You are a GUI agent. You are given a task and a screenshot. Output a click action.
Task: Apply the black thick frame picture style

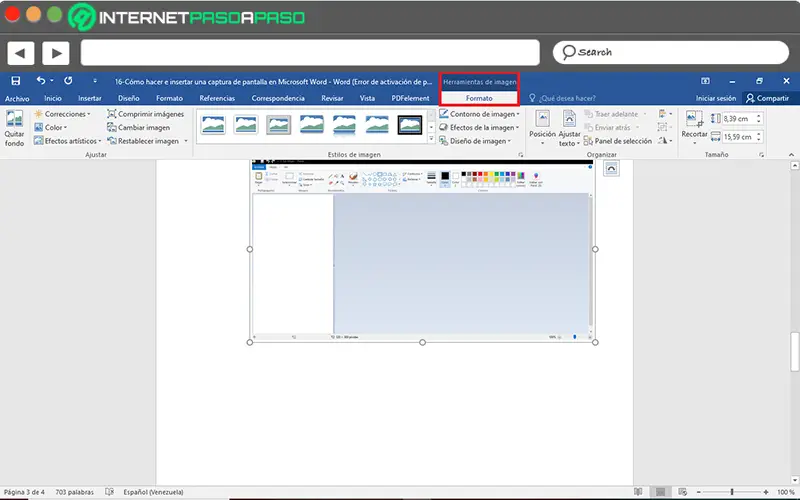pyautogui.click(x=410, y=124)
